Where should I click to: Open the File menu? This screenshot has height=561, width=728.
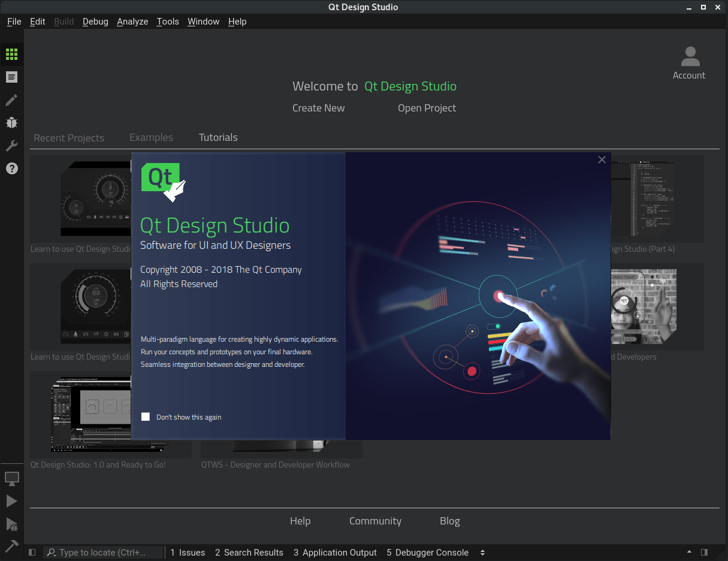click(x=14, y=22)
